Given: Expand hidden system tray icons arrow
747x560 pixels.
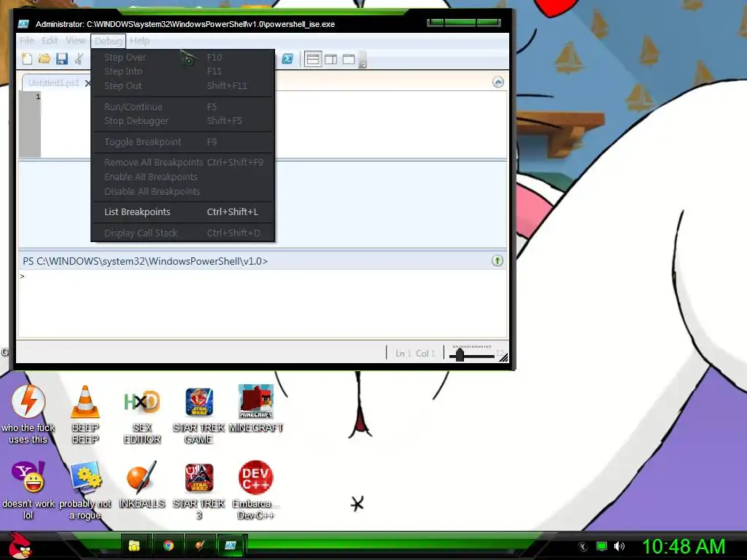Looking at the screenshot, I should click(583, 547).
